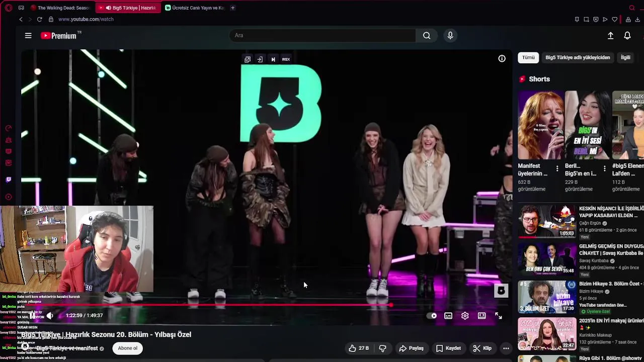Open the Opera browser menu
644x362 pixels.
point(9,8)
